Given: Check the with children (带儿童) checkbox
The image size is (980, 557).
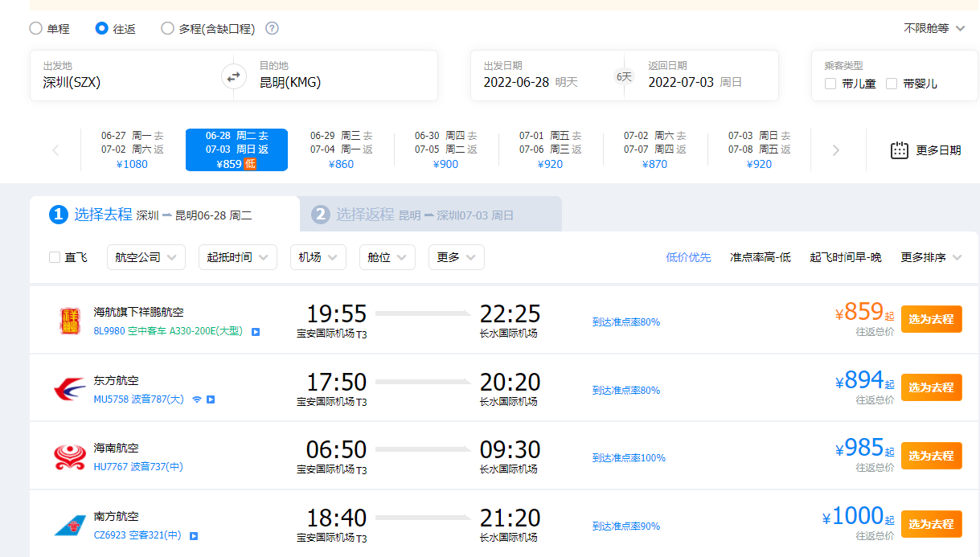Looking at the screenshot, I should coord(830,84).
